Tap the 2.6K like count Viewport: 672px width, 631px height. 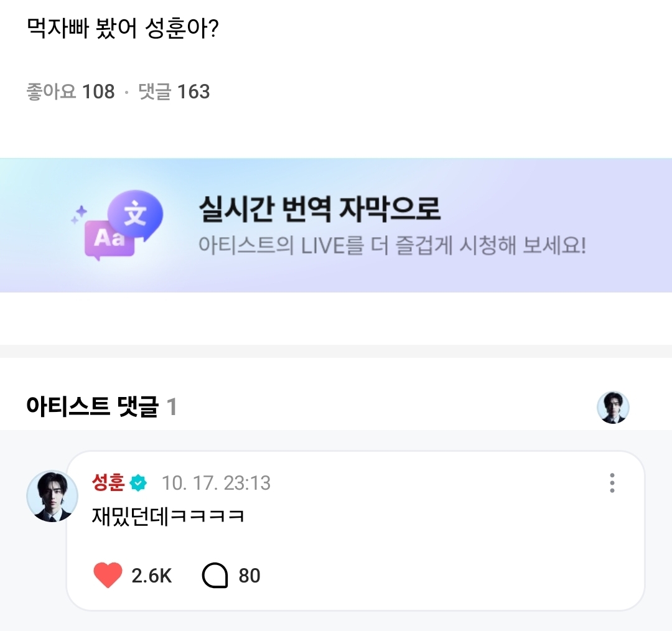[x=151, y=576]
